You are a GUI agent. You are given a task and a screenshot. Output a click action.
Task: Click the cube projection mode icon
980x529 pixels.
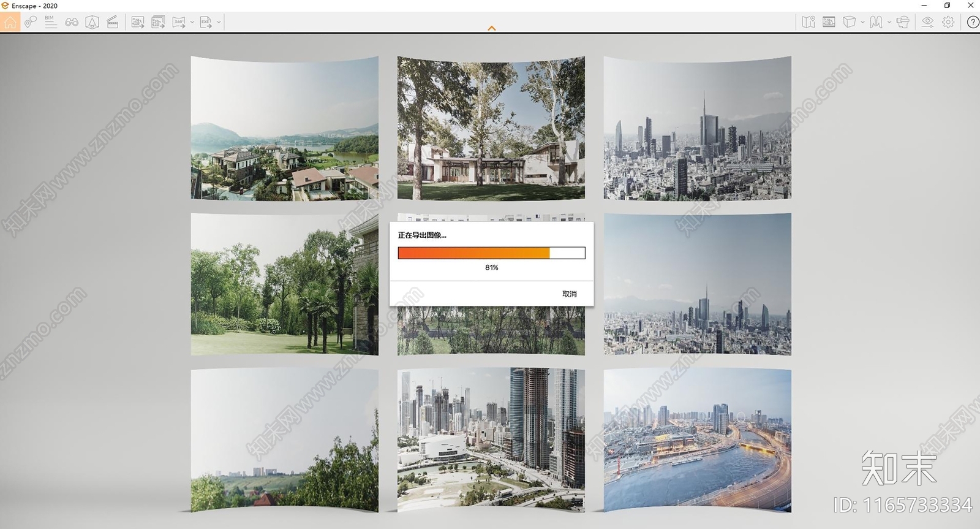click(x=849, y=22)
